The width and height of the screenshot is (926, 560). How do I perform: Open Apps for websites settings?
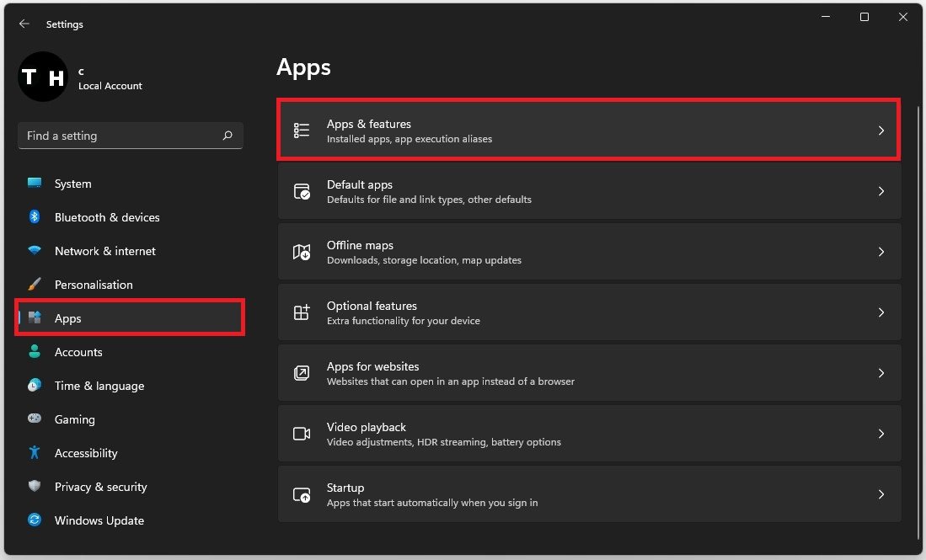point(589,373)
